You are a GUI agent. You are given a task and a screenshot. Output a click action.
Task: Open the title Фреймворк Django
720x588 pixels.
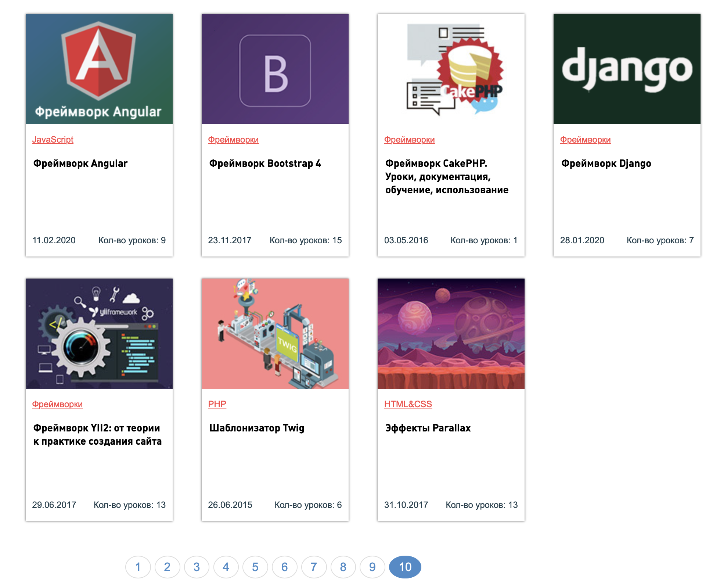click(x=606, y=164)
